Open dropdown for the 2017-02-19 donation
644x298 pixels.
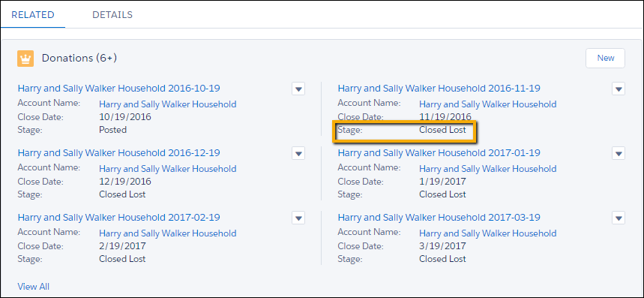click(x=298, y=218)
